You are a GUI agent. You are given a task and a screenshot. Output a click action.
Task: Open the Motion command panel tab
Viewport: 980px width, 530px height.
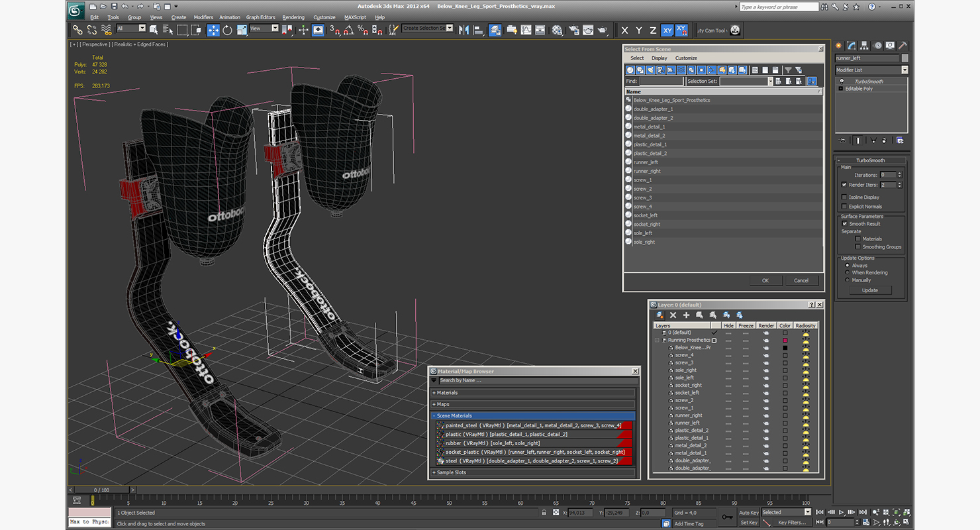coord(879,46)
